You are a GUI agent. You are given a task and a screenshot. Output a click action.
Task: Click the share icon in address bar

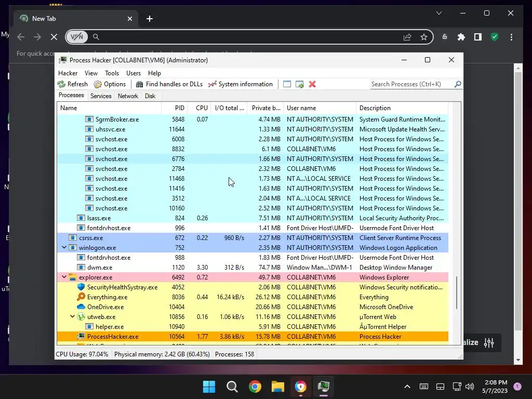pyautogui.click(x=407, y=37)
